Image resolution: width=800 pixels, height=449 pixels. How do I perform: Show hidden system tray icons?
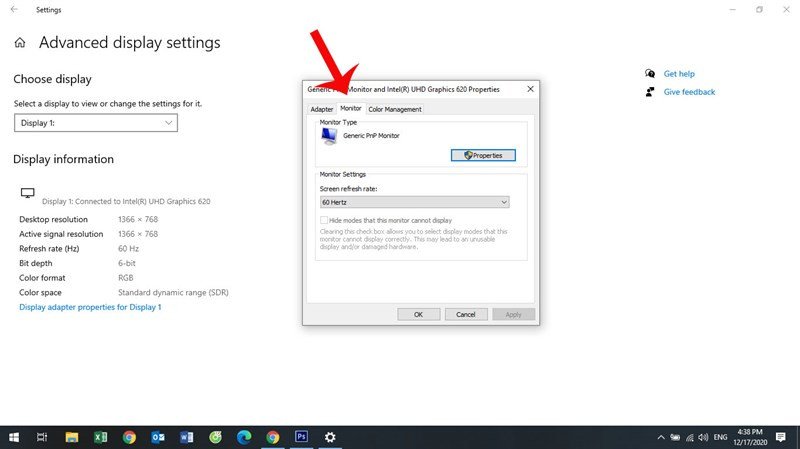click(660, 437)
